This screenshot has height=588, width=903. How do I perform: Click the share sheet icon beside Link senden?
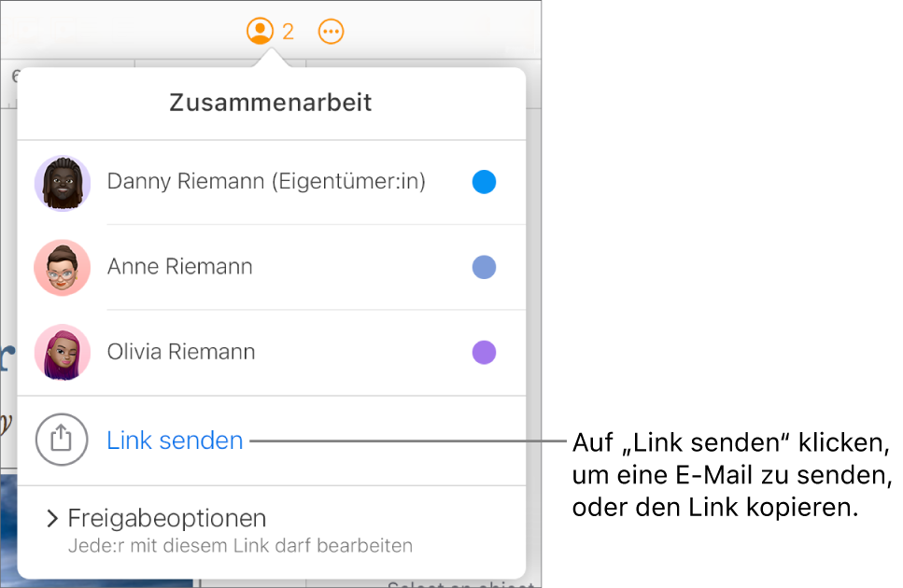click(62, 440)
